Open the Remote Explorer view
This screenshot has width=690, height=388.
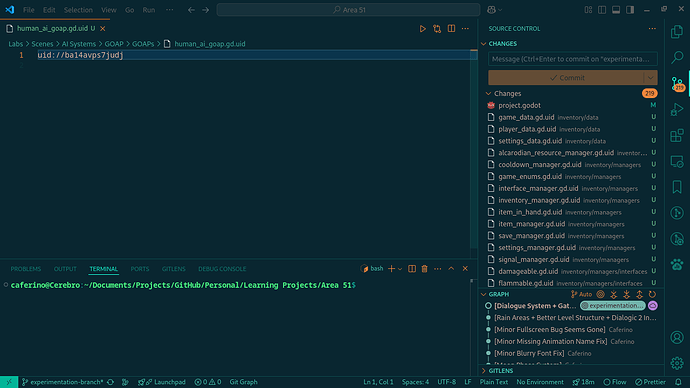677,161
